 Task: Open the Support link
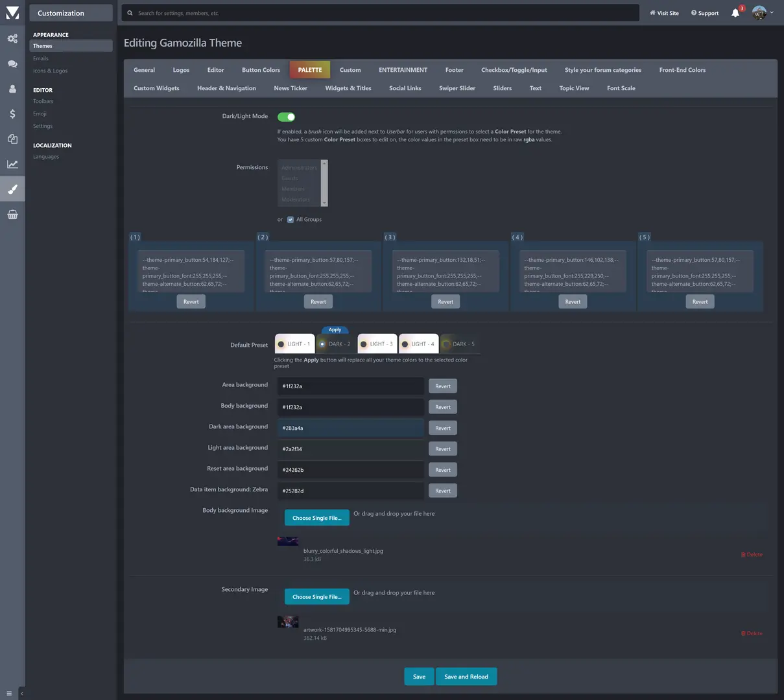tap(705, 13)
